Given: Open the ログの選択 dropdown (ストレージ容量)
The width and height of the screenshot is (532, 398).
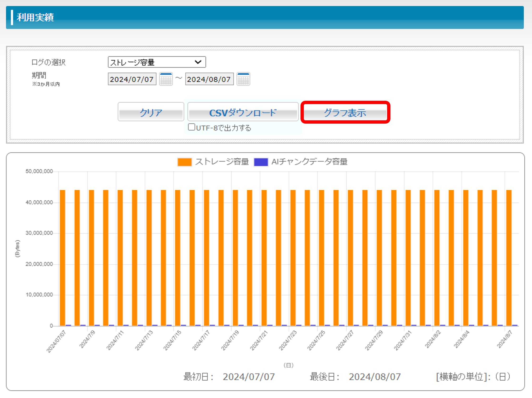Looking at the screenshot, I should pos(157,62).
